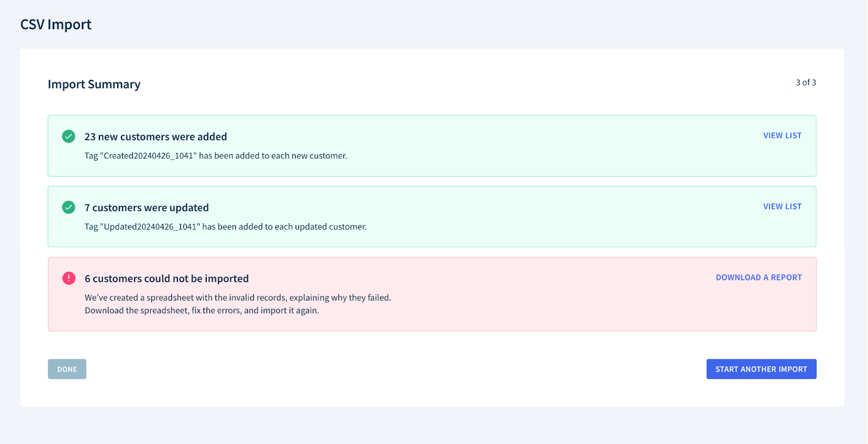Click the Updated20240426_1041 tag description

click(x=226, y=227)
